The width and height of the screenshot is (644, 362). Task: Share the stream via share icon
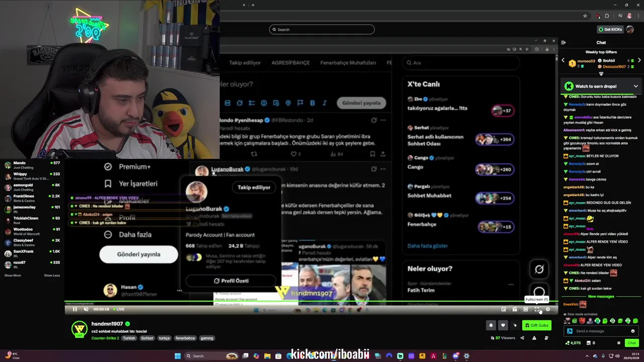coord(522,338)
